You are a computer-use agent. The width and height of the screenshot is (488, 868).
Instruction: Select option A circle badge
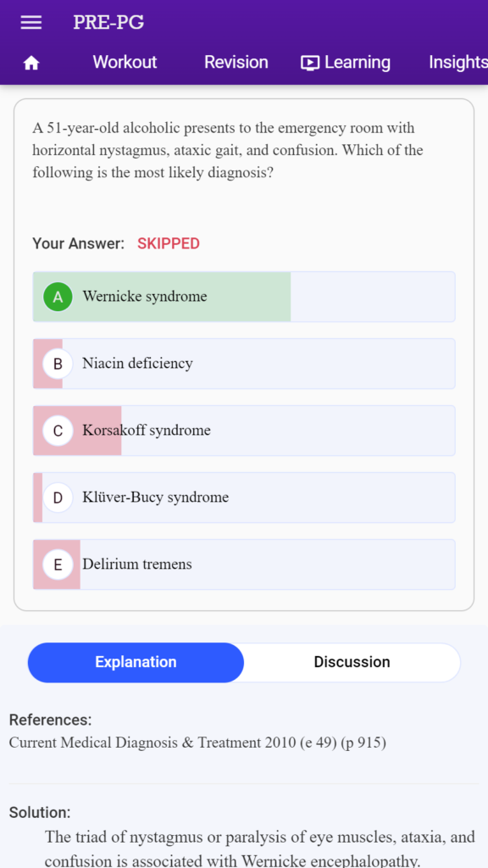(x=58, y=297)
